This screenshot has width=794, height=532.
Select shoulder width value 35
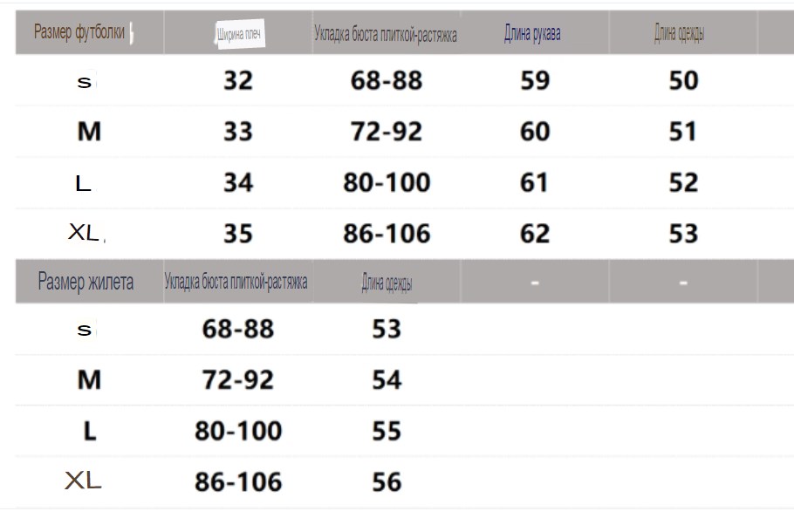238,234
